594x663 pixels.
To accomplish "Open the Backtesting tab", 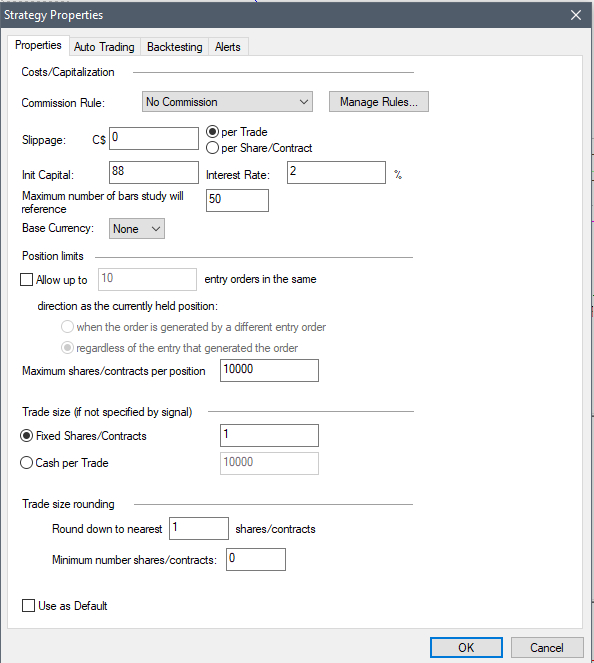I will point(174,47).
